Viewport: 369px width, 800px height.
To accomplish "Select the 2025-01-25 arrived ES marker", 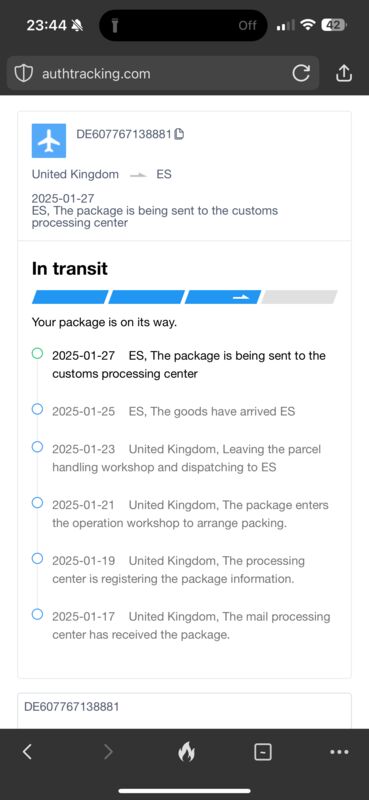I will [x=37, y=409].
